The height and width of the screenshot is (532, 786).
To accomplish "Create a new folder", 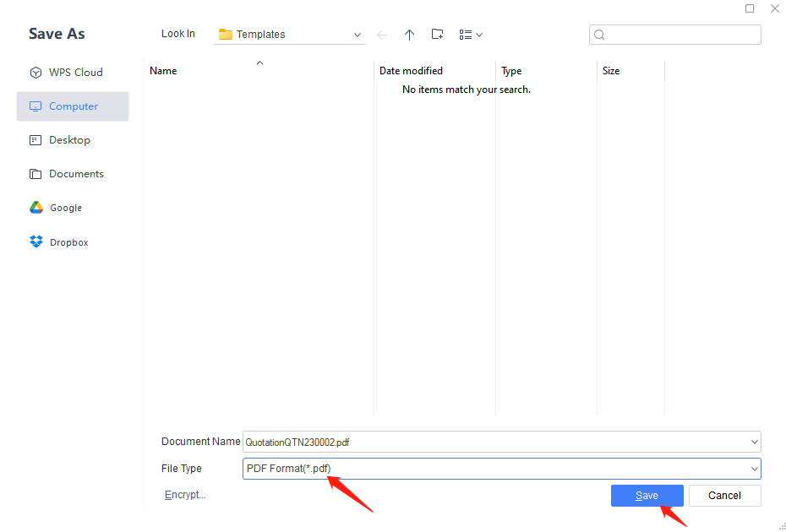I will point(437,35).
